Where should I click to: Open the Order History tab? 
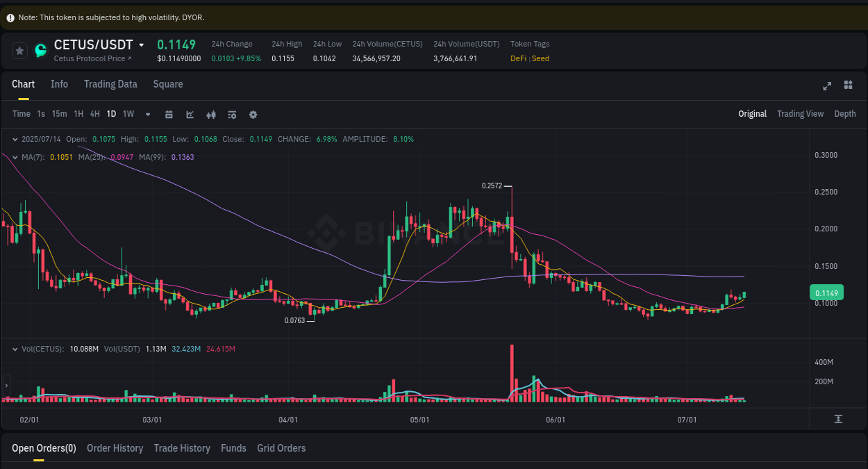[x=115, y=448]
